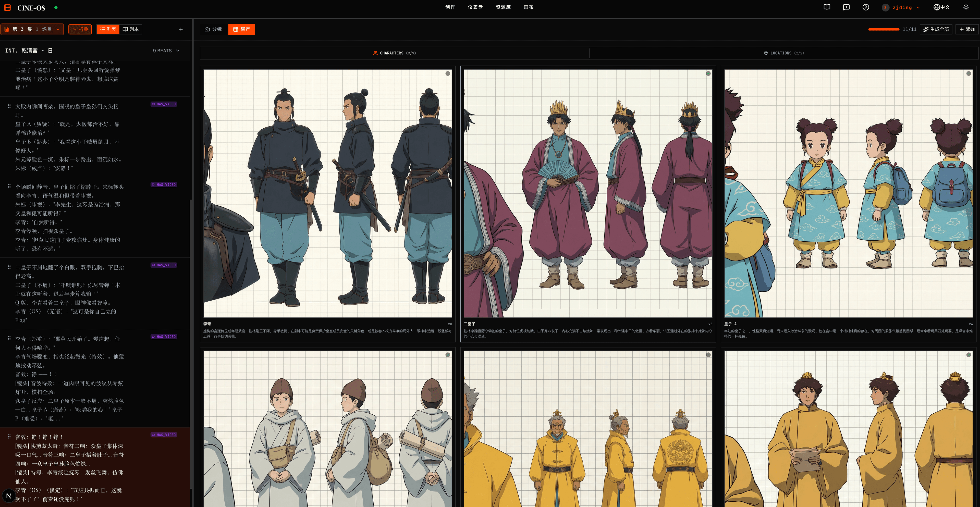The image size is (980, 507).
Task: Click drag handle of the 大殿内瞬间嘈杂 beat
Action: [x=9, y=106]
